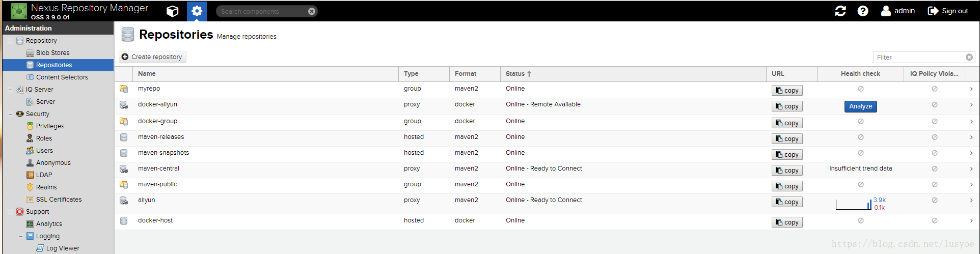
Task: Collapse the IQ Server tree node
Action: coord(10,90)
